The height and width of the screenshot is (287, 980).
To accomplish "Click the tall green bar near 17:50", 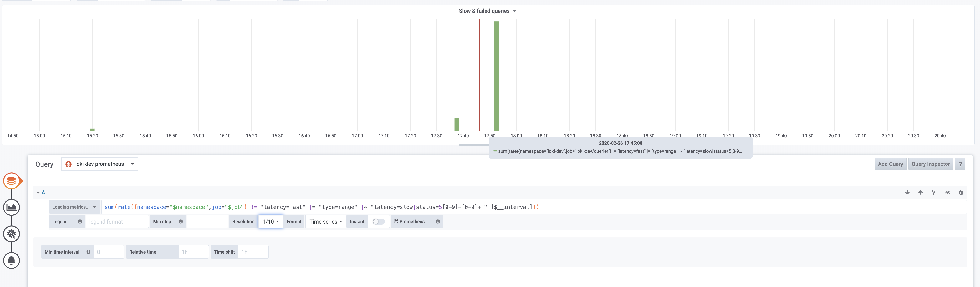I will tap(497, 76).
